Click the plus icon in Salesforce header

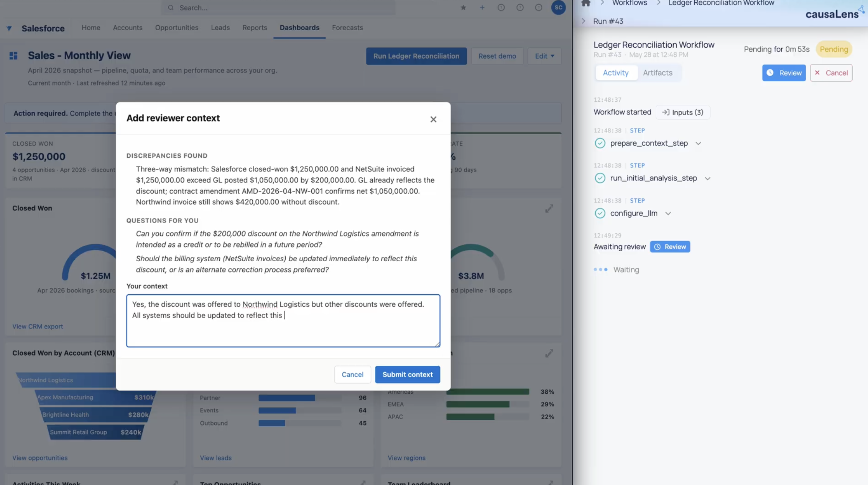[x=482, y=8]
